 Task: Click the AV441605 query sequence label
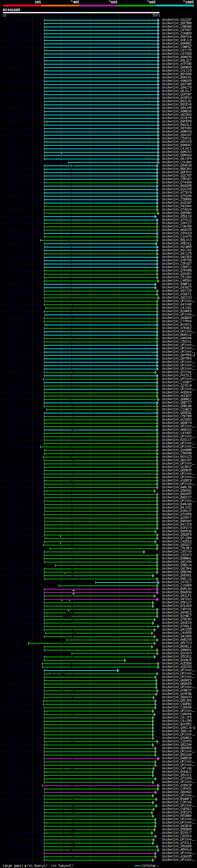click(x=11, y=10)
